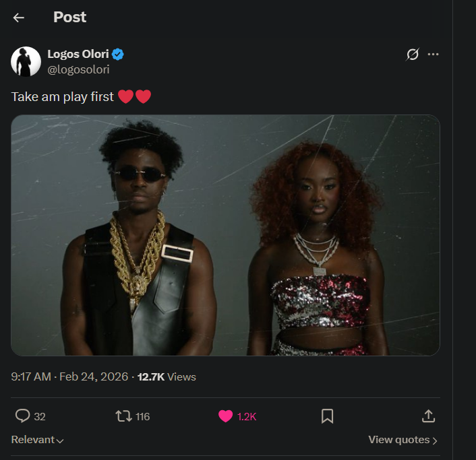Click the red heart emojis in post
Viewport: 476px width, 460px height.
coord(135,97)
